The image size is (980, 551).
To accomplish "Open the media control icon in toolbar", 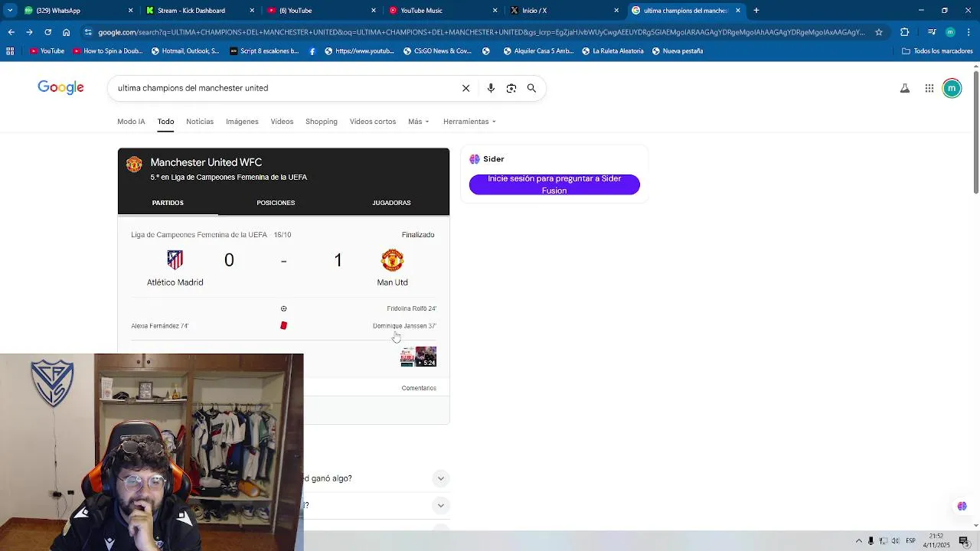I will [932, 32].
